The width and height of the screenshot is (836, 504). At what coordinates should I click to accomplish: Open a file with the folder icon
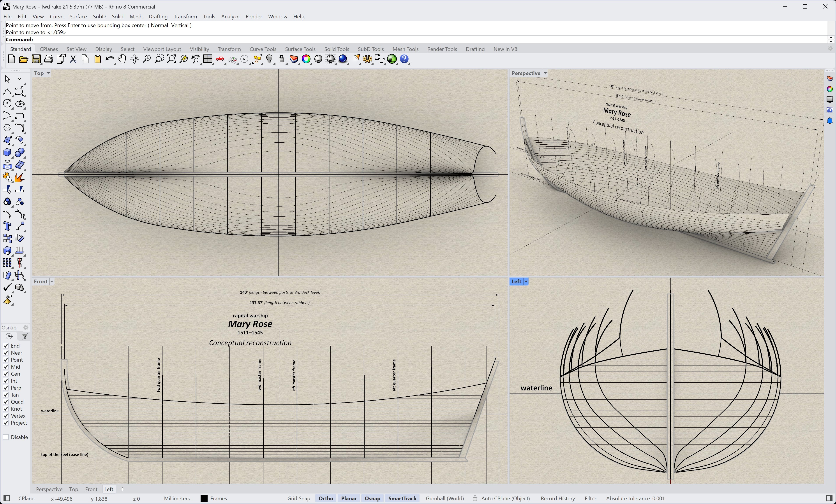click(23, 59)
